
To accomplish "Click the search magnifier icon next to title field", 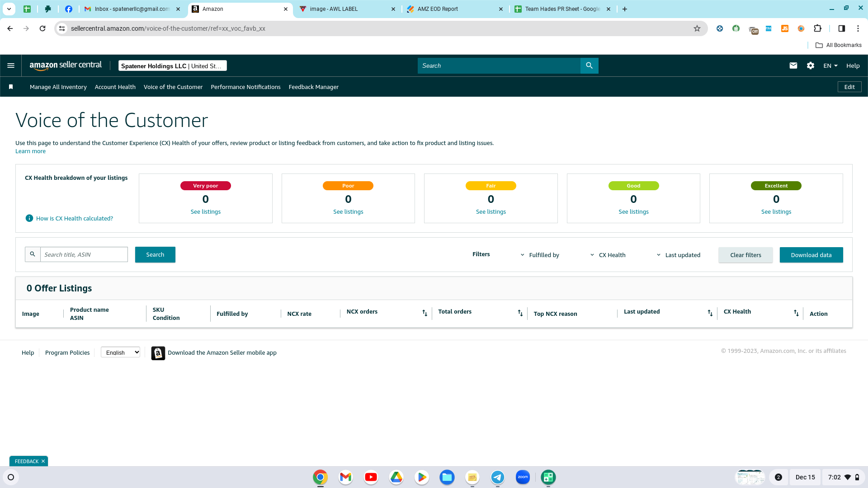I will pyautogui.click(x=33, y=254).
